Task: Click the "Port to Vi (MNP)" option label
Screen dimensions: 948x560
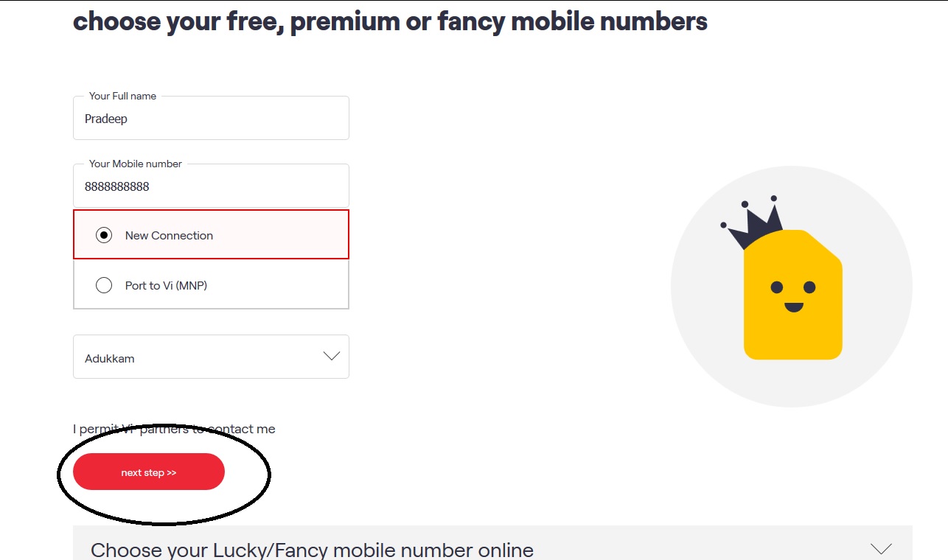Action: click(x=166, y=285)
